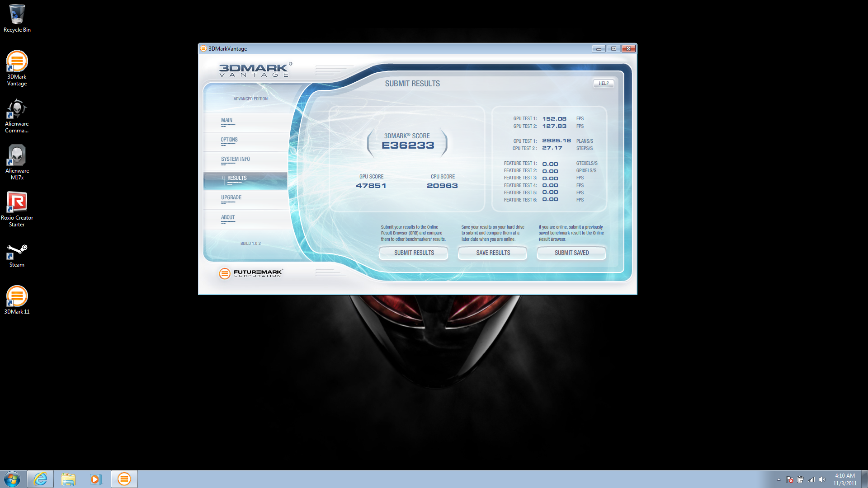Click the 3DMark Vantage logo header
The image size is (868, 488).
255,70
